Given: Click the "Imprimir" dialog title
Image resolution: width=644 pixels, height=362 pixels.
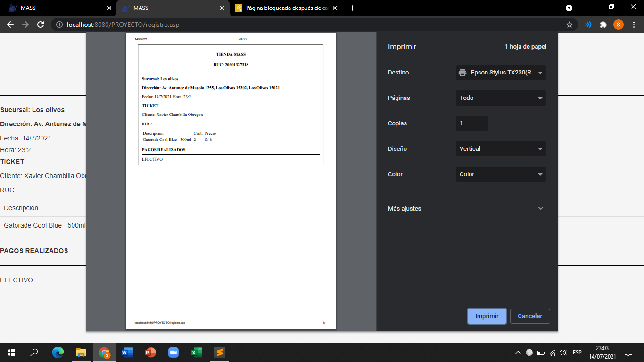Looking at the screenshot, I should tap(402, 47).
